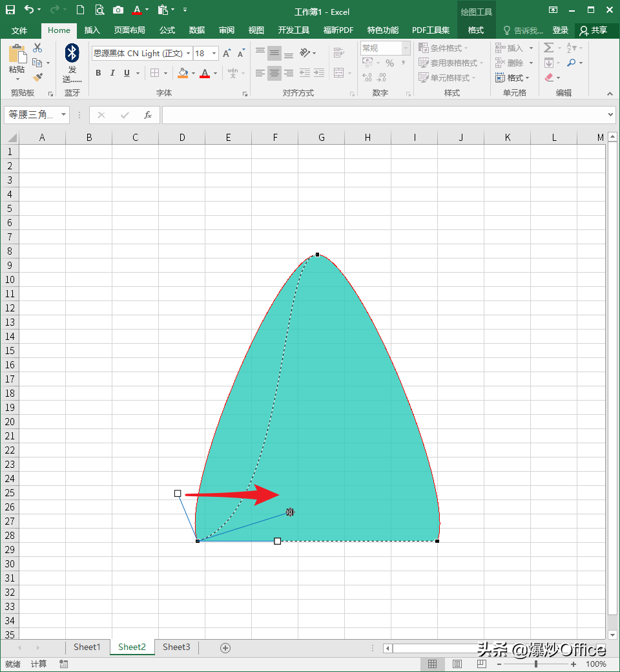Toggle Bold formatting
The width and height of the screenshot is (620, 672).
(98, 73)
